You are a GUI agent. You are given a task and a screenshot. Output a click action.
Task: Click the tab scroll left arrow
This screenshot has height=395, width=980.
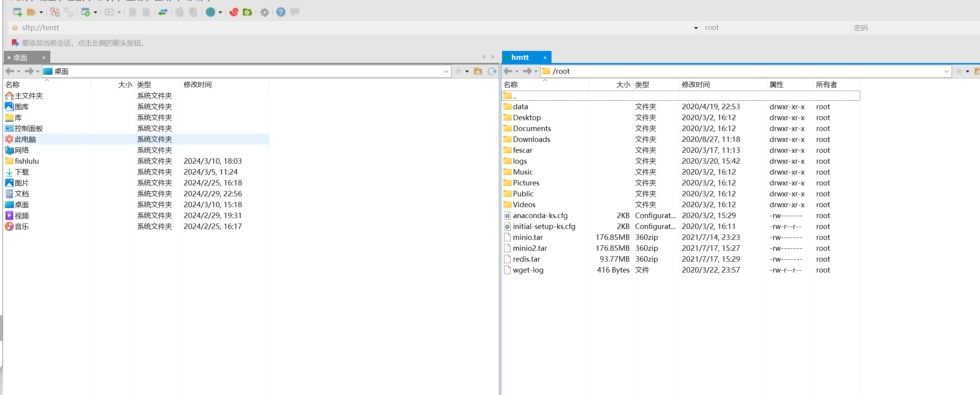click(483, 57)
